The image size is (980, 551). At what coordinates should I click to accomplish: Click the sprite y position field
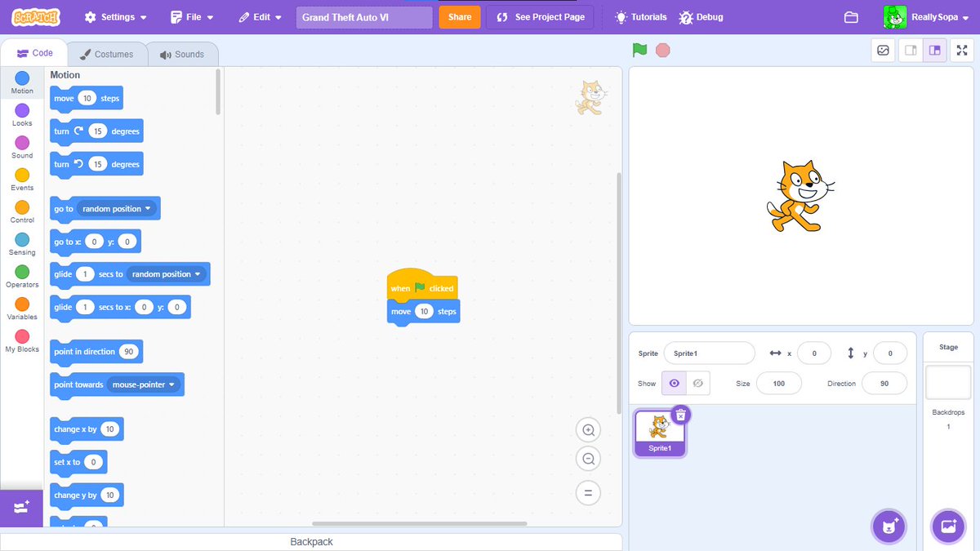tap(890, 353)
